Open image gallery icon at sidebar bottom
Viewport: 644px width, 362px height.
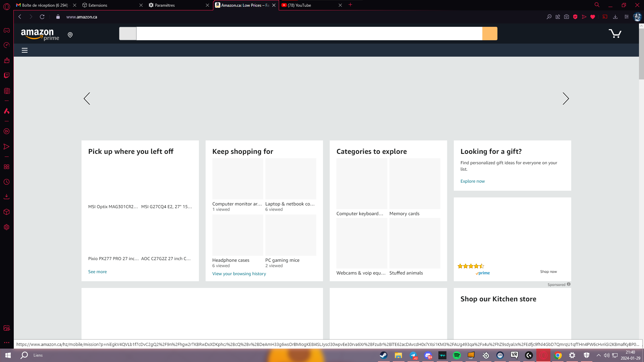pos(7,328)
